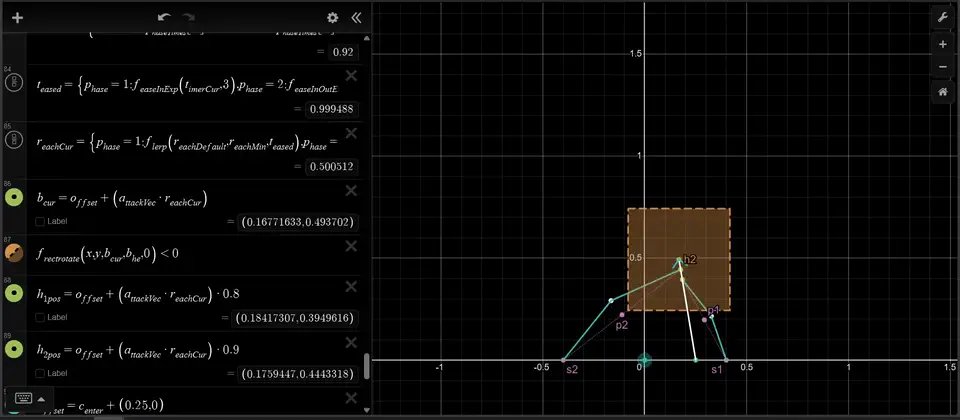Zoom out on the graph
960x420 pixels.
point(942,67)
